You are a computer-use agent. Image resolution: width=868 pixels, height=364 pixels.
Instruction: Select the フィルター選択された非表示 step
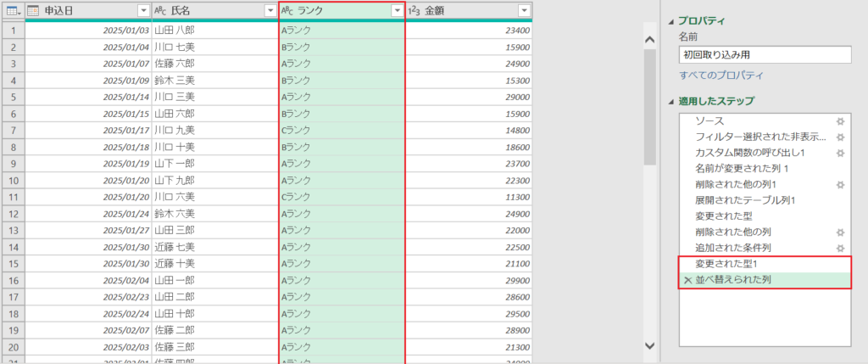pyautogui.click(x=765, y=137)
